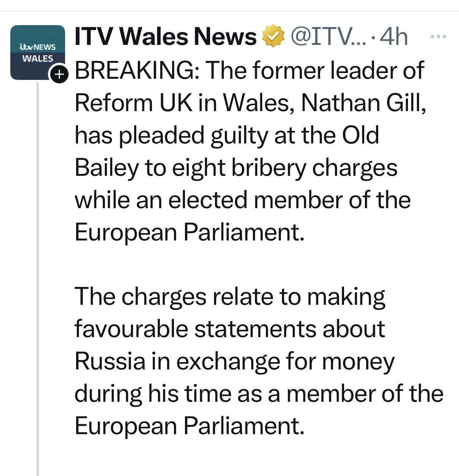
Task: Click the WALES label inside the avatar
Action: click(38, 59)
